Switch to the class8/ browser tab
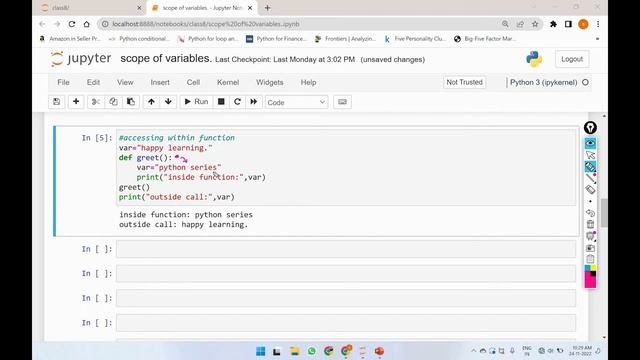 (x=91, y=8)
